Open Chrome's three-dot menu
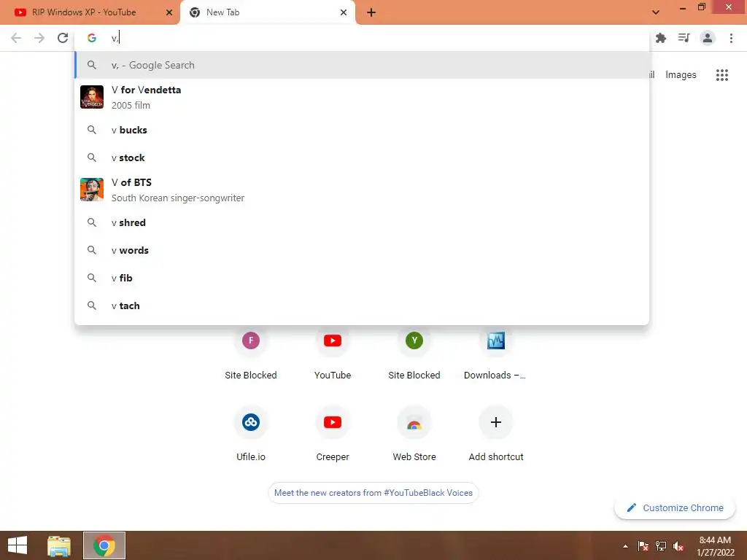This screenshot has height=560, width=747. click(731, 38)
